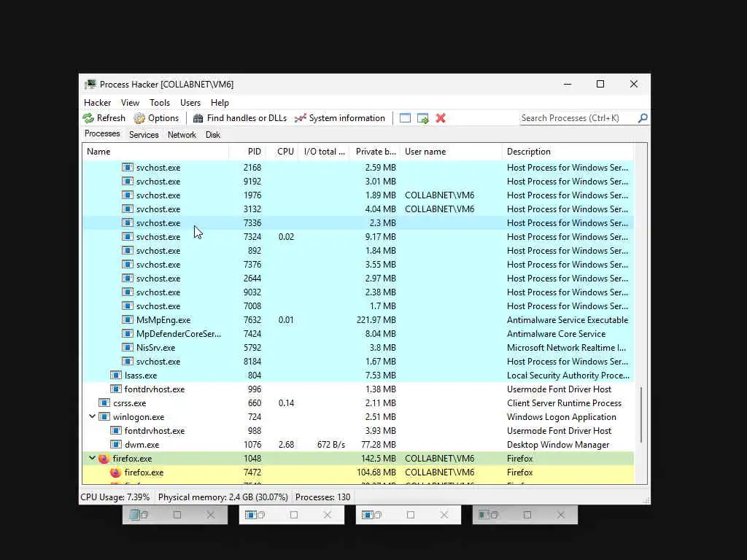Click the dwm.exe process icon

click(x=116, y=444)
